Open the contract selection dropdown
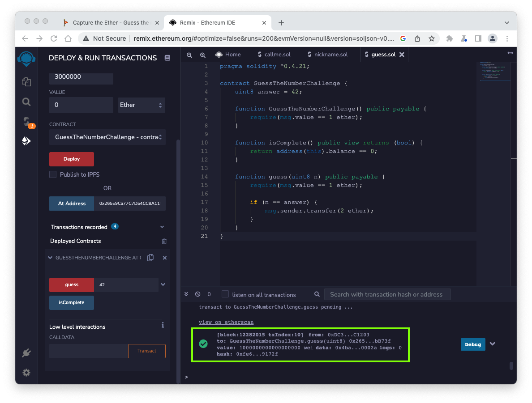Screen dimensions: 532x403 pos(107,137)
